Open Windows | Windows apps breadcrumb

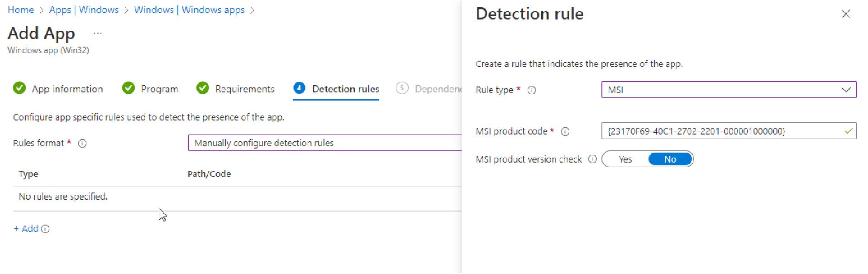click(189, 10)
